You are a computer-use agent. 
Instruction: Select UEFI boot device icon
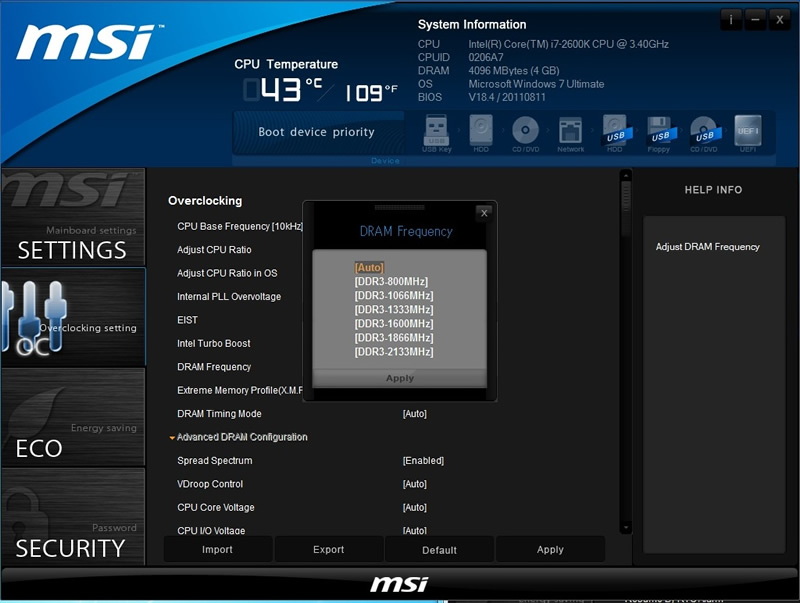tap(748, 133)
